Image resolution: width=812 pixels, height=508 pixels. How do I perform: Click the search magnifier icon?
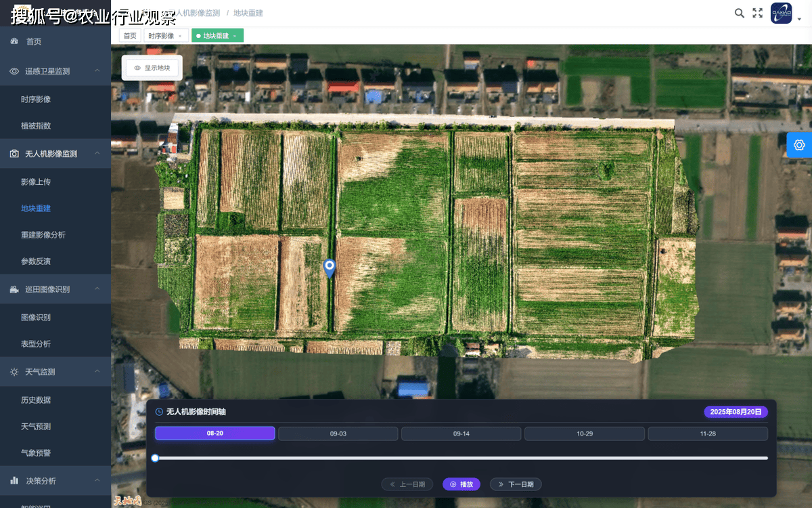[x=740, y=13]
